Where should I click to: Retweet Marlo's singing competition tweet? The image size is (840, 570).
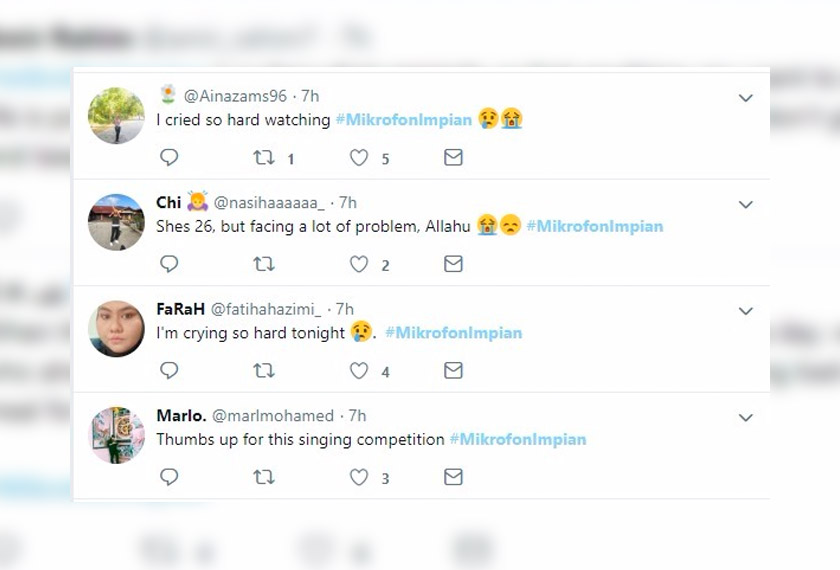263,477
